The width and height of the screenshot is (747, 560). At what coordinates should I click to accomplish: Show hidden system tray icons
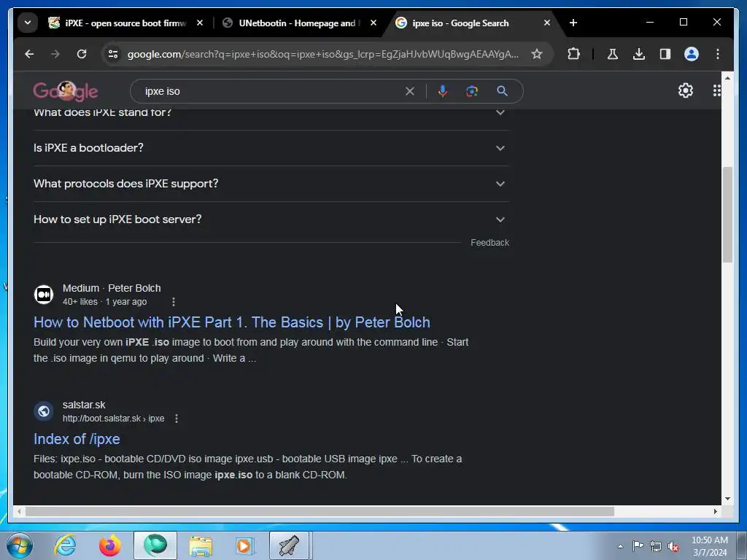(x=620, y=546)
